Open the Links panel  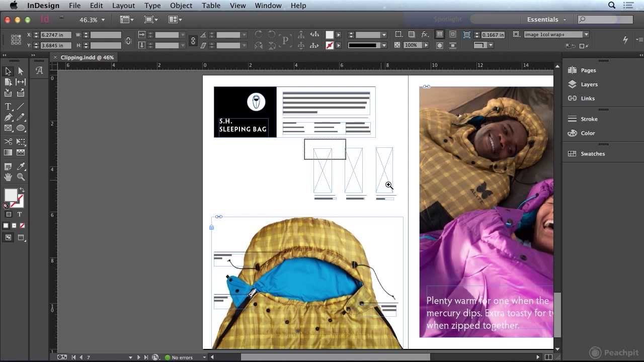click(x=587, y=99)
